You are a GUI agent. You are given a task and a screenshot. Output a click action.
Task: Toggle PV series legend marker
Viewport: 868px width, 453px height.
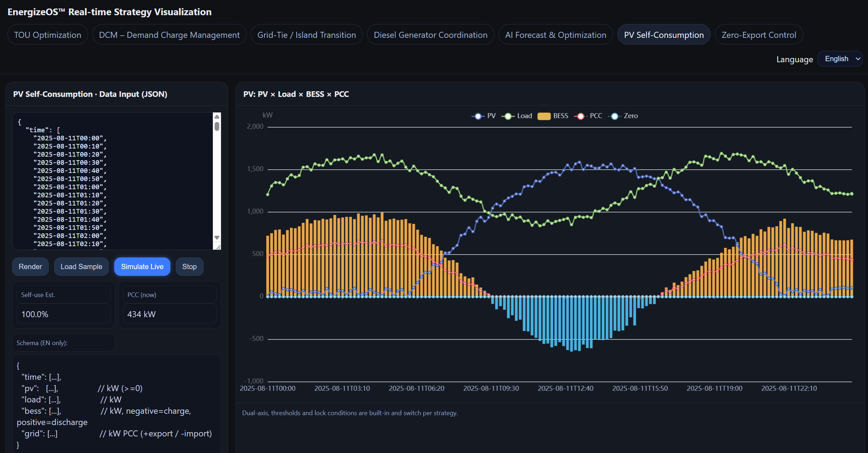tap(478, 116)
